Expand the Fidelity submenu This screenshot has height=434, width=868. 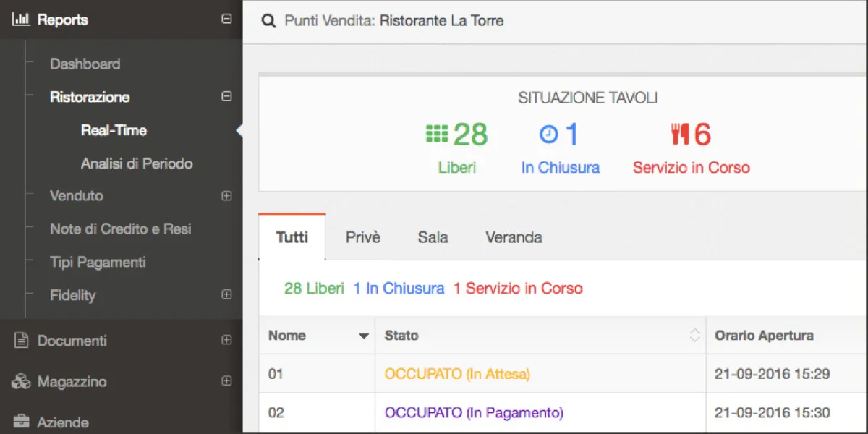click(x=226, y=294)
